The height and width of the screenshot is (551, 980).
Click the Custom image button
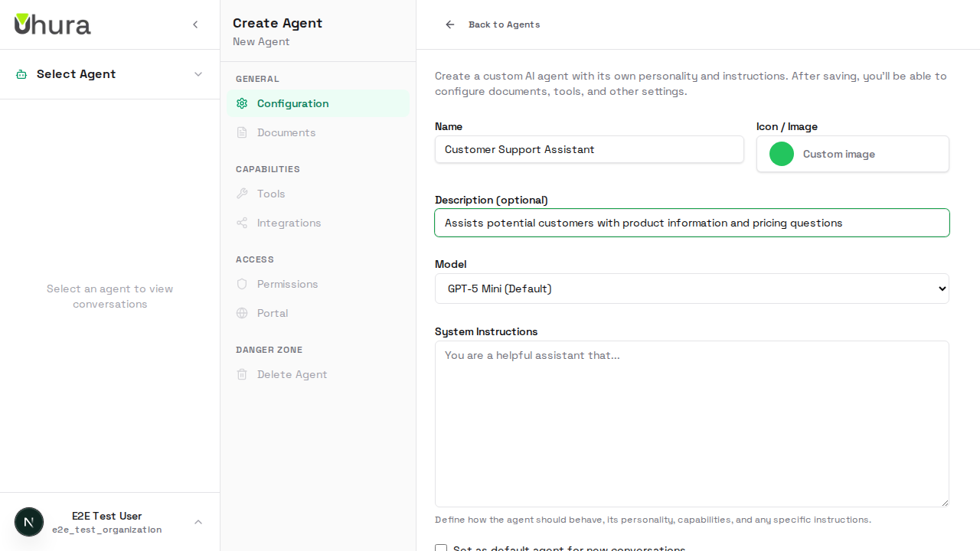839,154
